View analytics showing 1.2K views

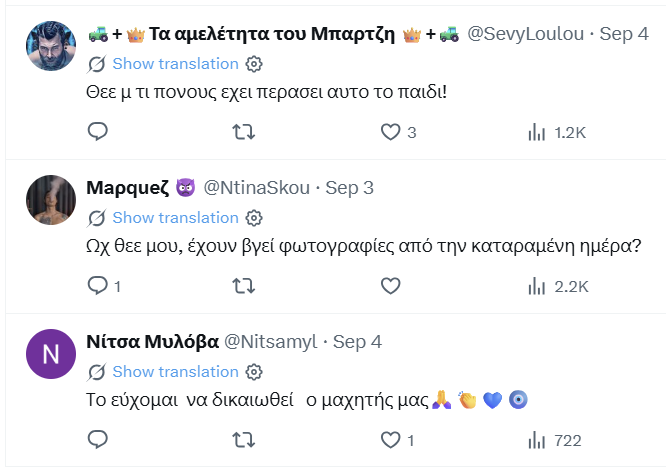point(557,133)
